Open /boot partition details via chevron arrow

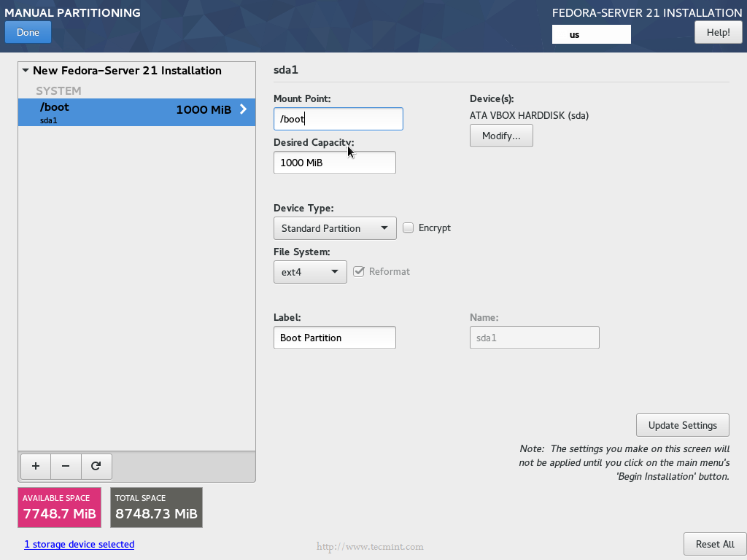244,109
